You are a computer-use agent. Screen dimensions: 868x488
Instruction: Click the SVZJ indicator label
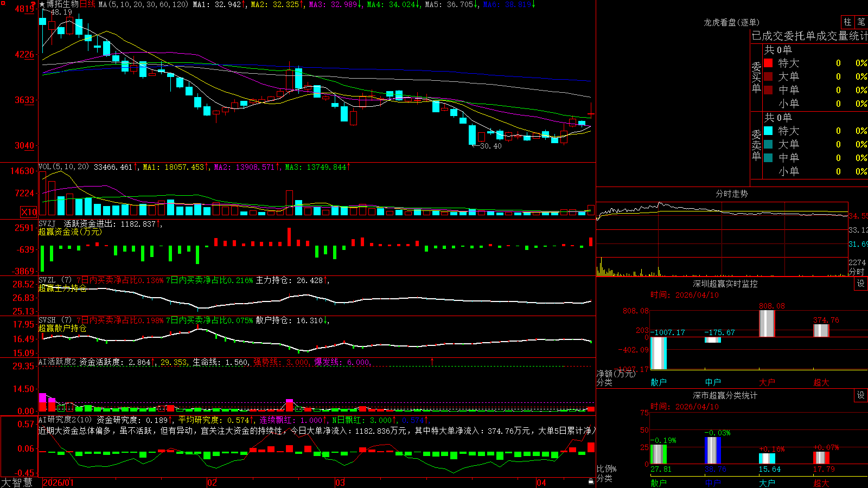point(47,223)
